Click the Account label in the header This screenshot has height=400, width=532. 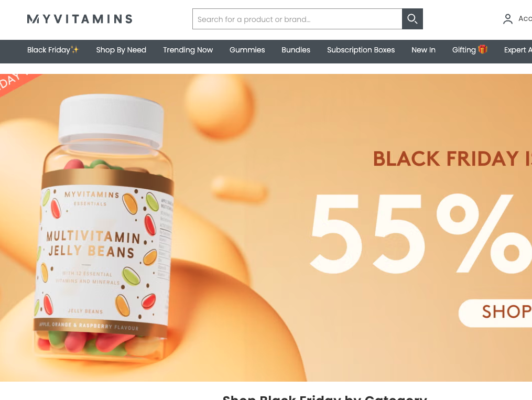coord(525,19)
